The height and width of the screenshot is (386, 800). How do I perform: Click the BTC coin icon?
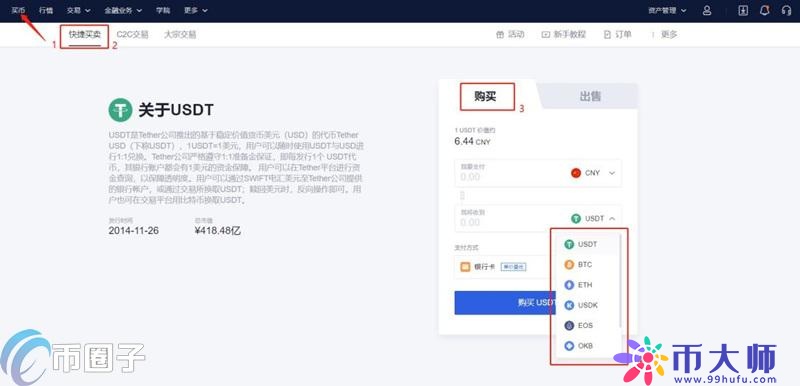(569, 265)
